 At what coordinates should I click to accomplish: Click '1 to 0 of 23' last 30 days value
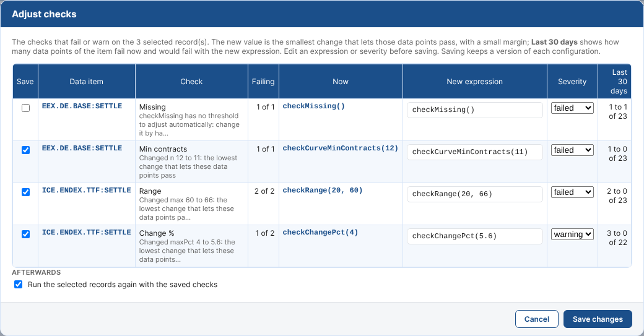(x=618, y=153)
